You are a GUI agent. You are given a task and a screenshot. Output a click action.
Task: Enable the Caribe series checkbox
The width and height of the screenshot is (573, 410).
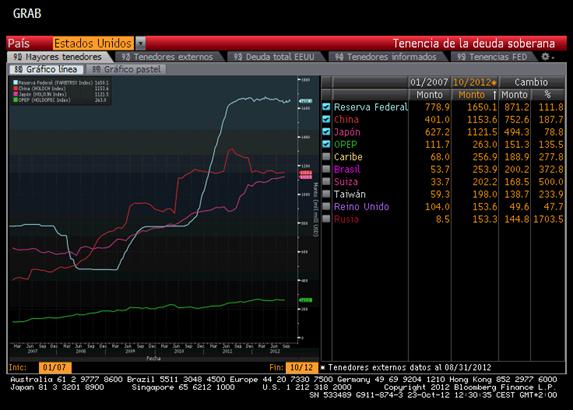326,156
